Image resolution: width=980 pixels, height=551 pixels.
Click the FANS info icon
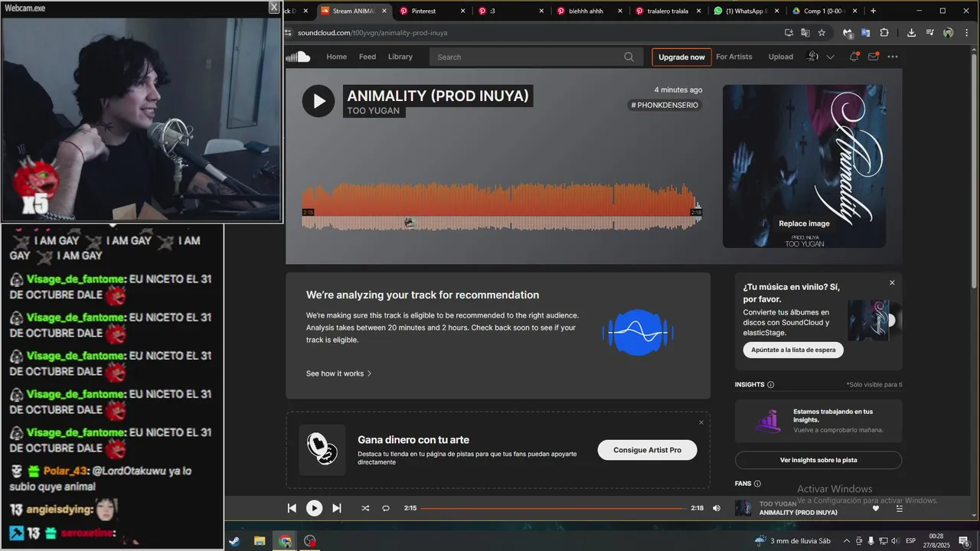[757, 484]
